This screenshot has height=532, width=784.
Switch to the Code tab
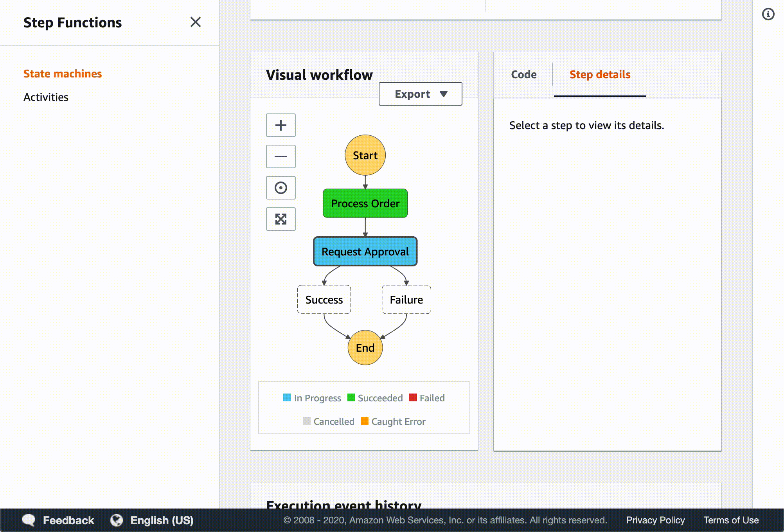(523, 74)
